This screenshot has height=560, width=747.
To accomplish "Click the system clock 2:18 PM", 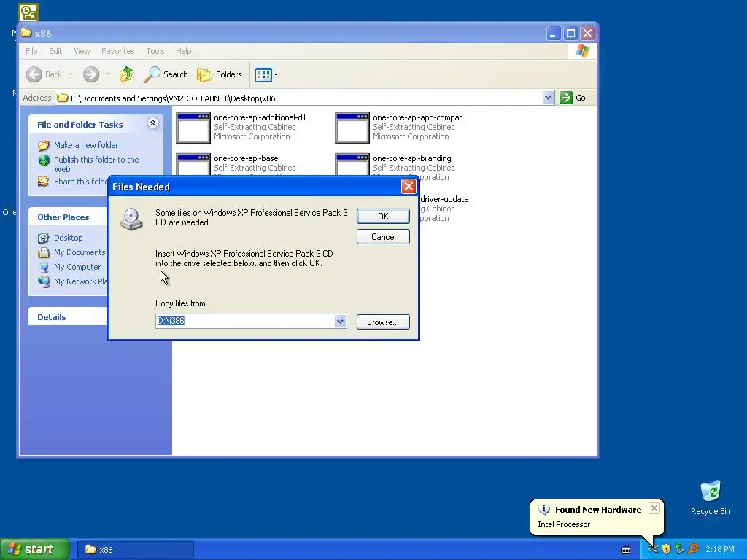I will [x=720, y=549].
